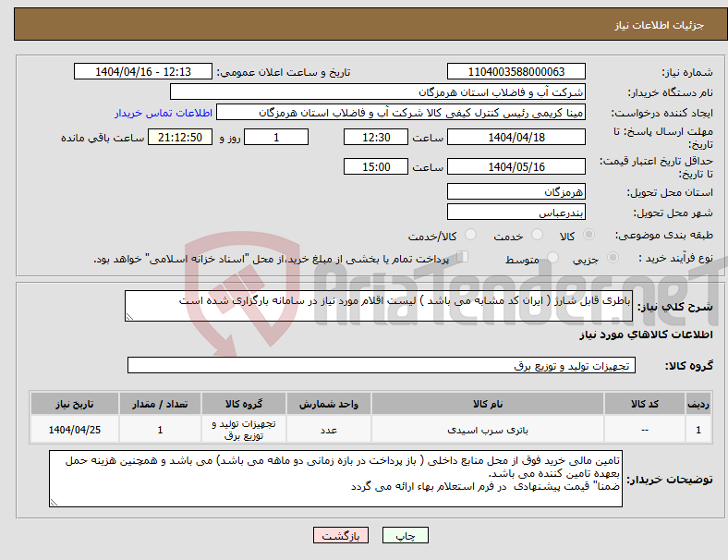Click the remaining days field showing 1

click(276, 137)
